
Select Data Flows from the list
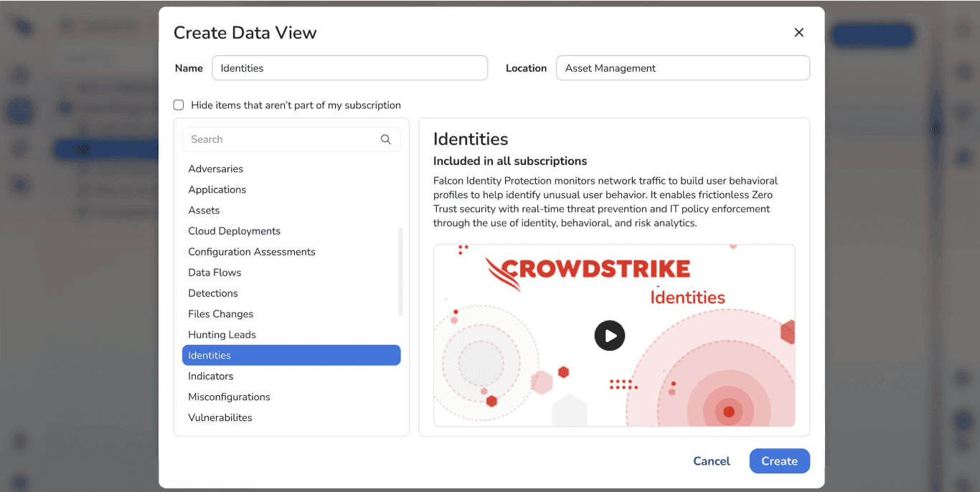(x=291, y=273)
